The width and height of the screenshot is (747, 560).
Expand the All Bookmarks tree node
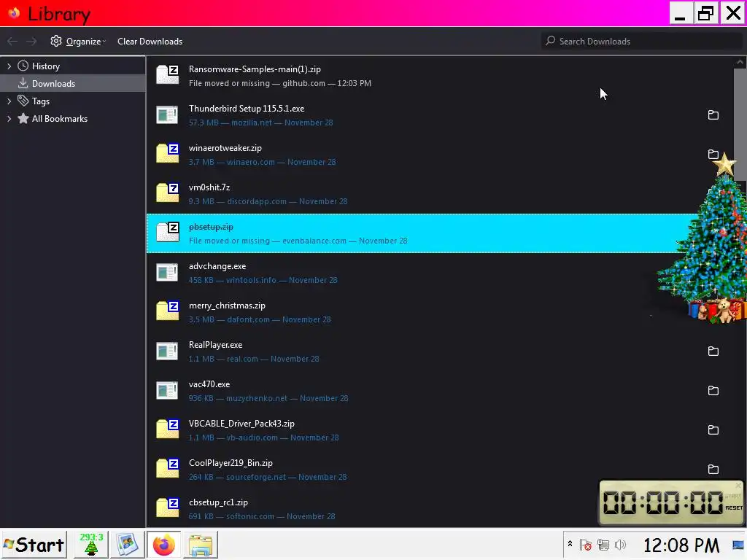click(x=9, y=119)
